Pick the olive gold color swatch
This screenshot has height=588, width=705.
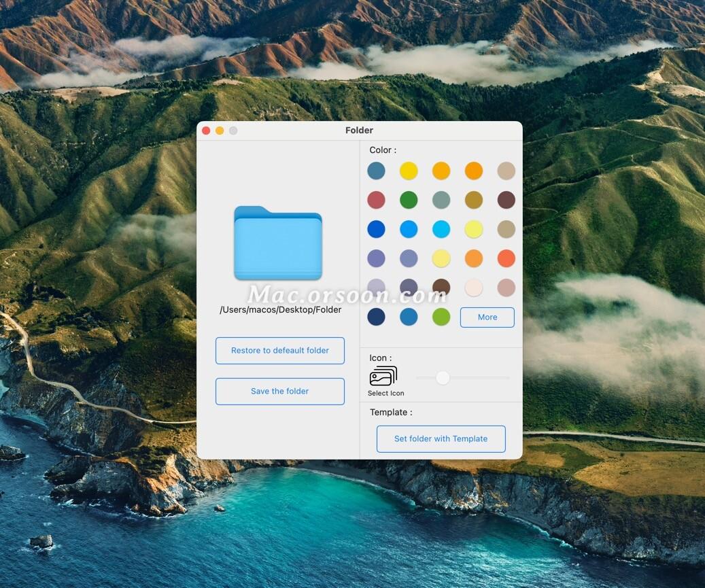click(474, 200)
